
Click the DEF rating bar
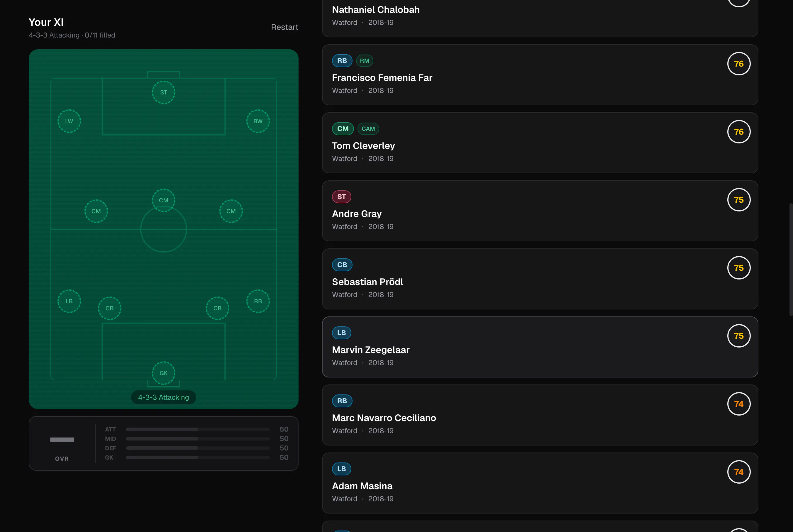(198, 448)
